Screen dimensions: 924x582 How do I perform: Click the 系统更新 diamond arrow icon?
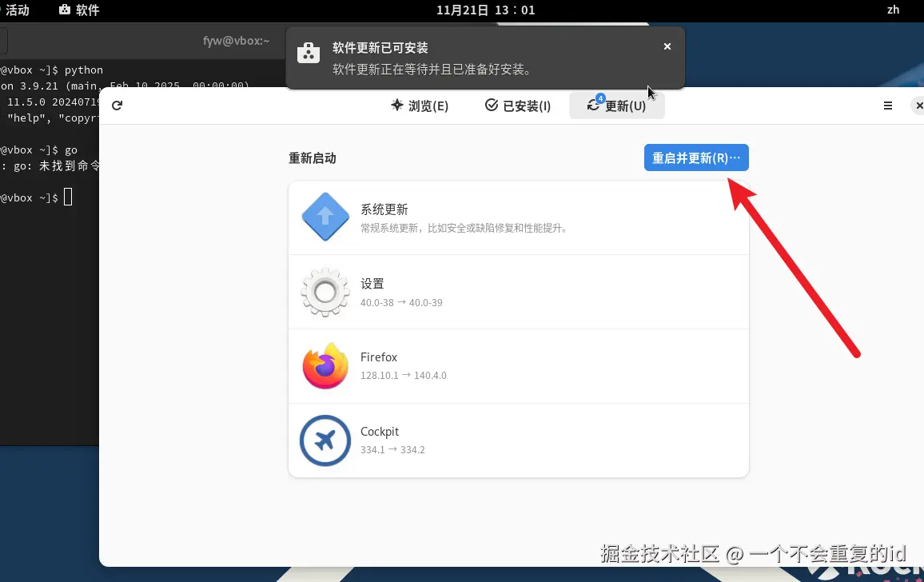tap(325, 217)
